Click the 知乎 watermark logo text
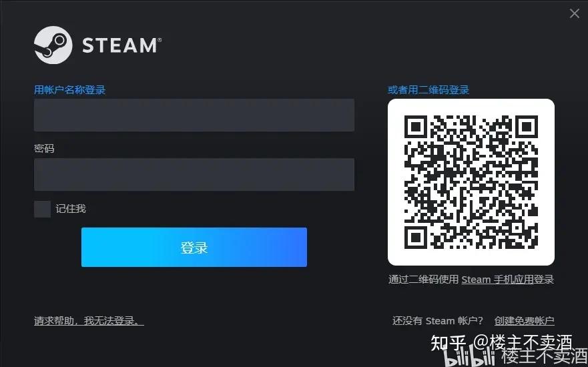The image size is (588, 367). click(x=449, y=342)
